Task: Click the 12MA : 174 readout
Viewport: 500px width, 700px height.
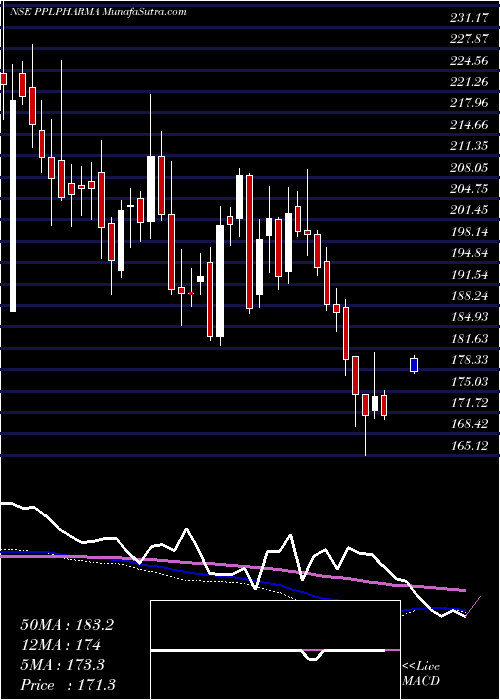Action: click(61, 645)
